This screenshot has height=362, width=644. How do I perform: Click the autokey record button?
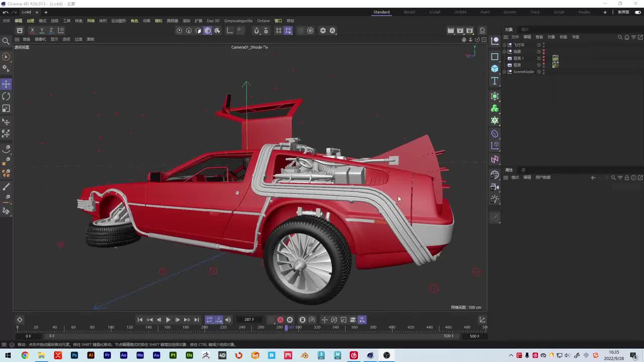[x=280, y=320]
